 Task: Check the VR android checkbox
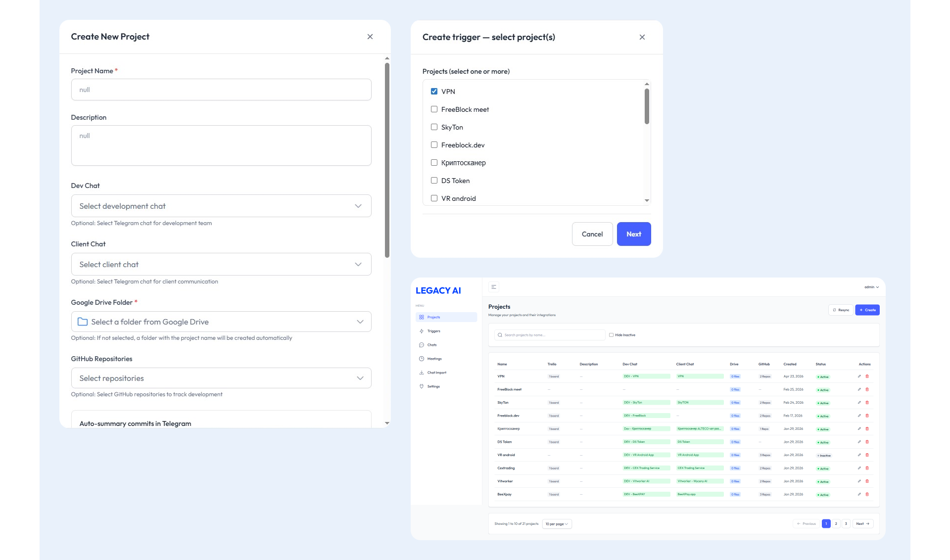point(434,198)
